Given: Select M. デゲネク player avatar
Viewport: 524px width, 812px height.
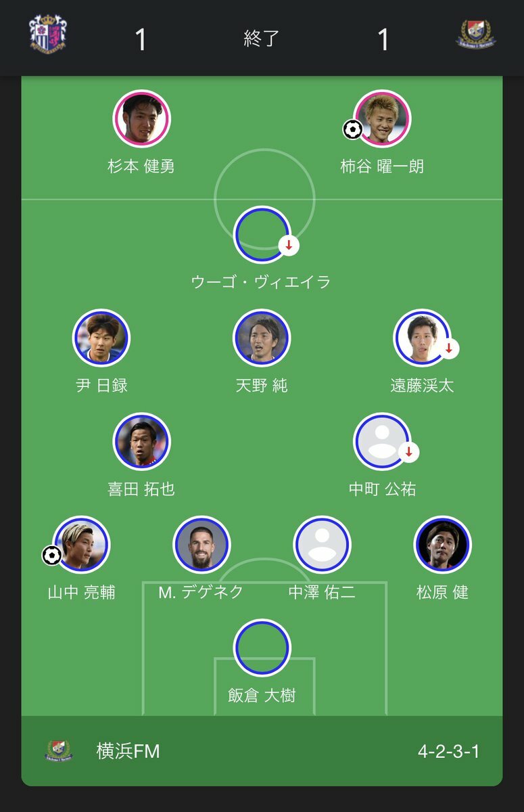Looking at the screenshot, I should 201,545.
